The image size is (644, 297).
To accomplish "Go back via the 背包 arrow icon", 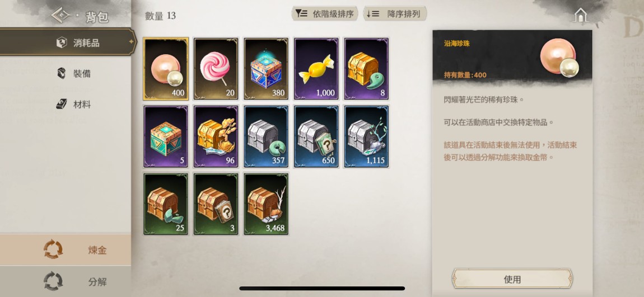I will pos(61,15).
